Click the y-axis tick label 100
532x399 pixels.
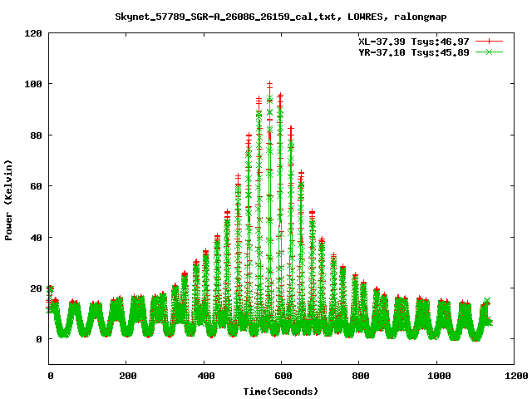pyautogui.click(x=33, y=84)
